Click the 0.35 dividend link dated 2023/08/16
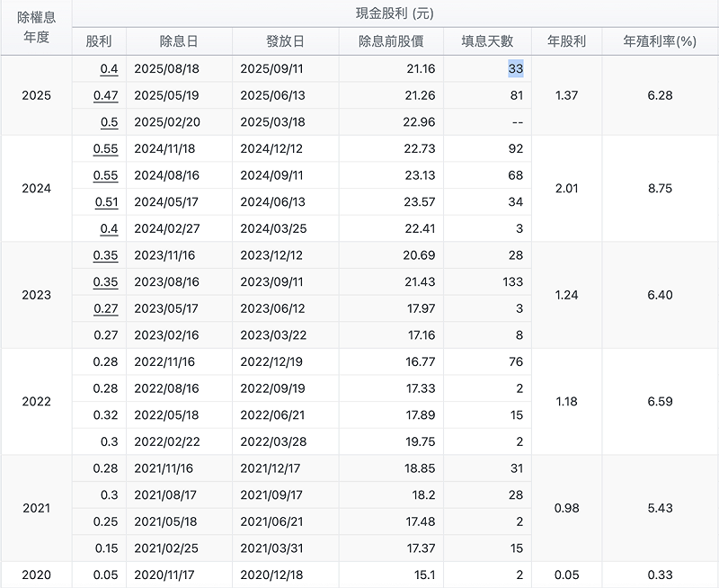 point(106,282)
